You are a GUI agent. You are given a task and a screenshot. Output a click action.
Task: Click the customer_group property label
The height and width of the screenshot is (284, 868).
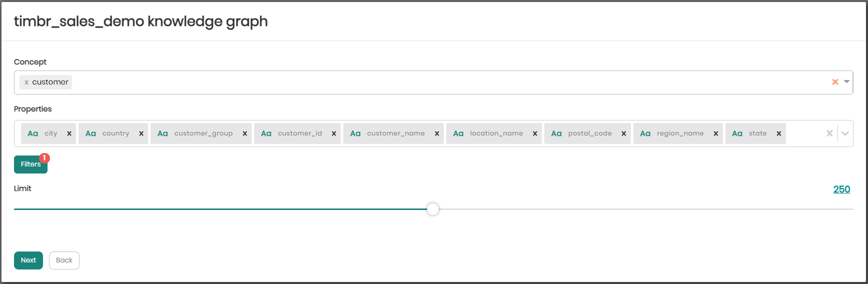click(204, 133)
